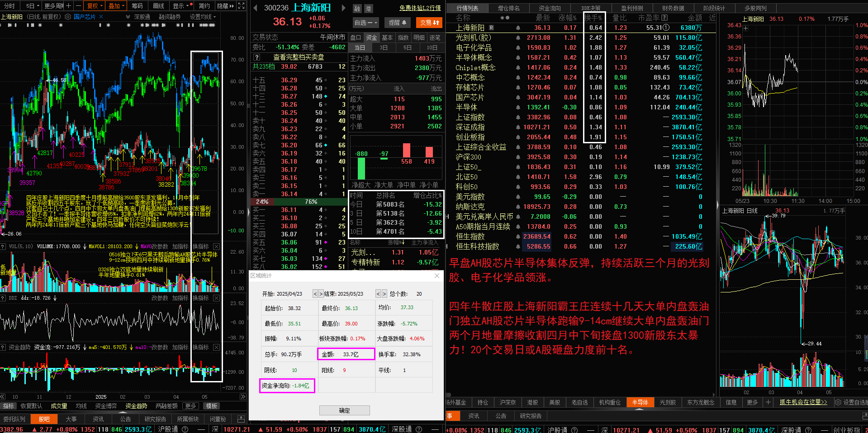Click pop-out panel icon beside 问董秘
Viewport: 868px width, 433px height.
(x=241, y=419)
